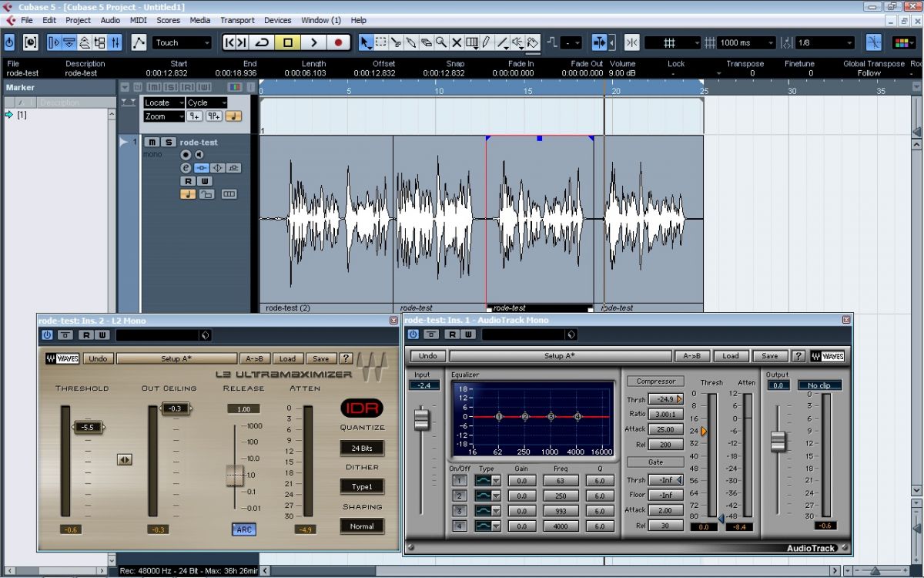Open the File menu
This screenshot has width=924, height=578.
click(x=27, y=20)
